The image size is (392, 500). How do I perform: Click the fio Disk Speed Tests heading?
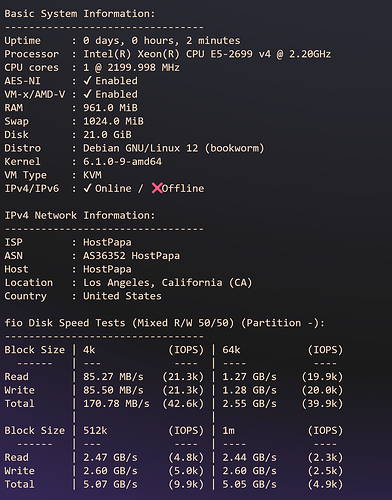164,323
